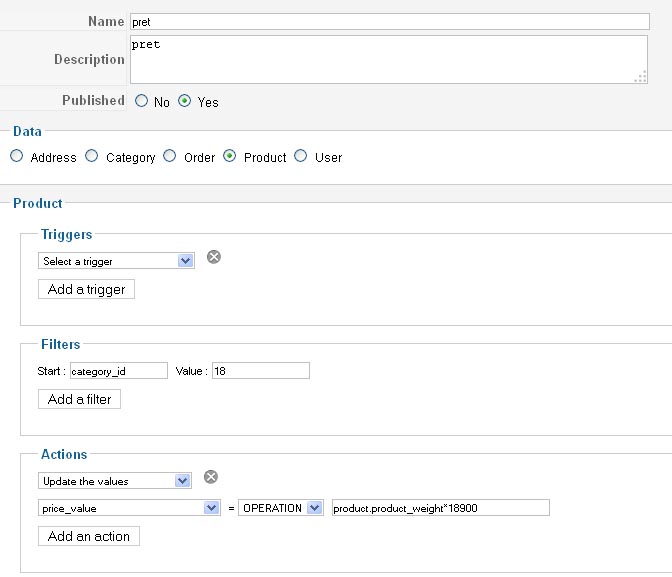This screenshot has width=672, height=577.
Task: Select the Address data type
Action: coord(17,156)
